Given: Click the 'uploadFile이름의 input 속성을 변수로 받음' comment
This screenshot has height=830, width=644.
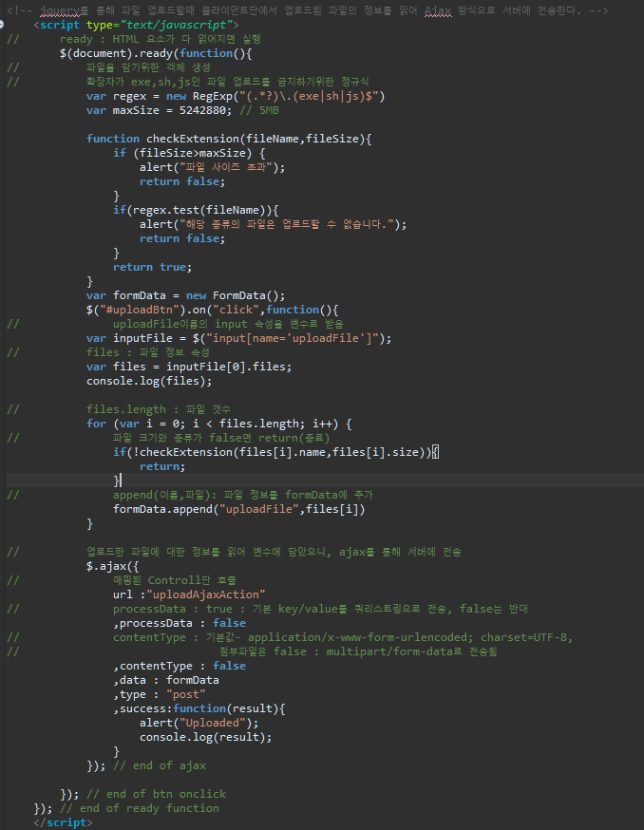Looking at the screenshot, I should (x=228, y=325).
